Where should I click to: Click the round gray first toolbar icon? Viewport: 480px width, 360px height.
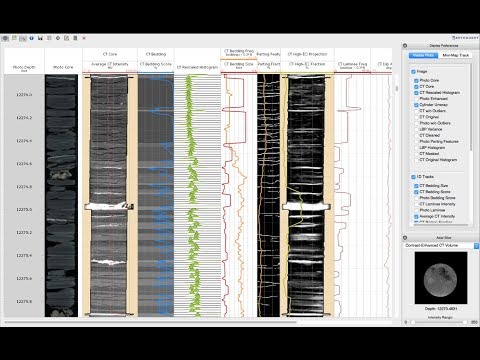point(5,38)
